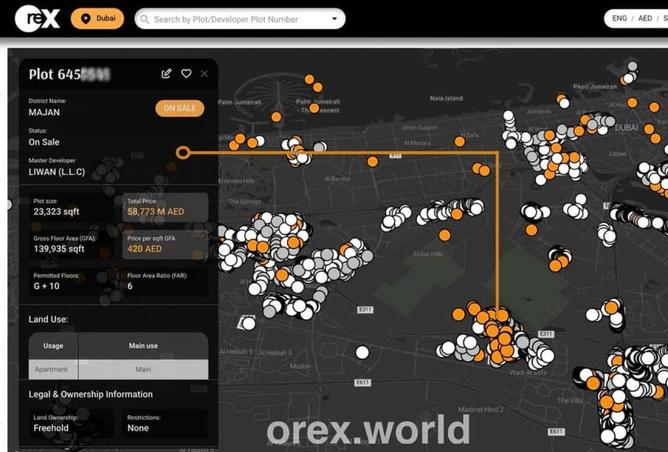Screen dimensions: 668x452
Task: Open the edit plot pencil icon
Action: 167,74
